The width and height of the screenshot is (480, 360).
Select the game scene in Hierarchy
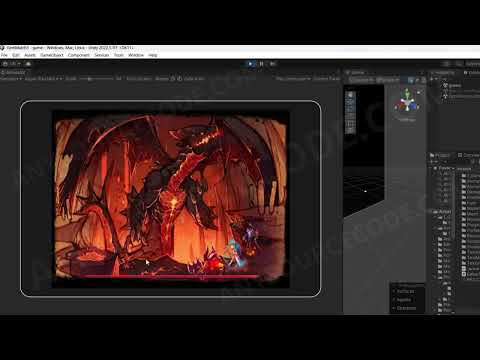(x=454, y=85)
